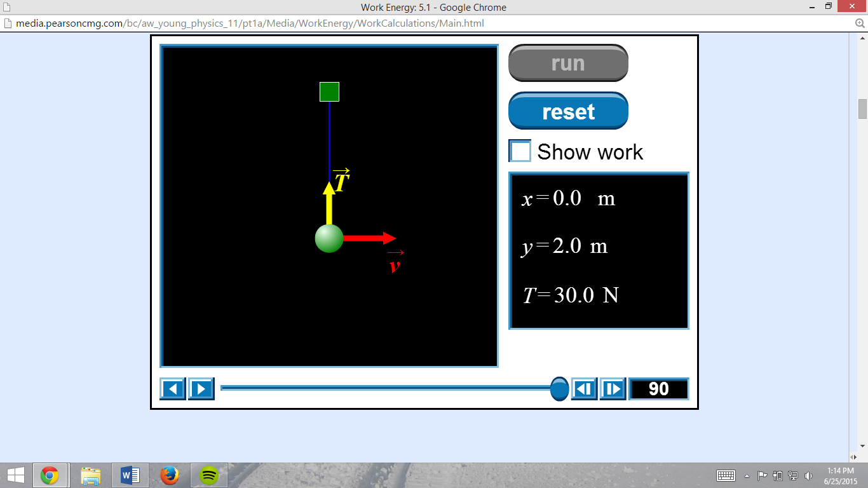Screen dimensions: 868x488
Task: Open Spotify from the taskbar
Action: click(x=208, y=475)
